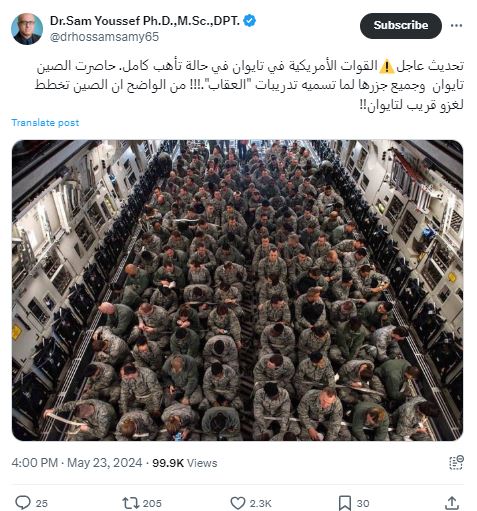The width and height of the screenshot is (477, 511).
Task: Click the Subscribe button
Action: coord(401,26)
